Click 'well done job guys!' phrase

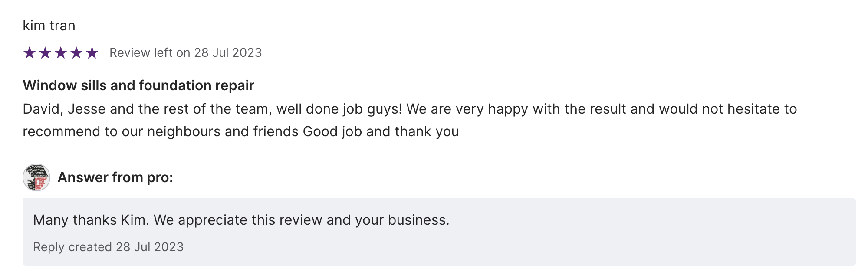pos(339,109)
